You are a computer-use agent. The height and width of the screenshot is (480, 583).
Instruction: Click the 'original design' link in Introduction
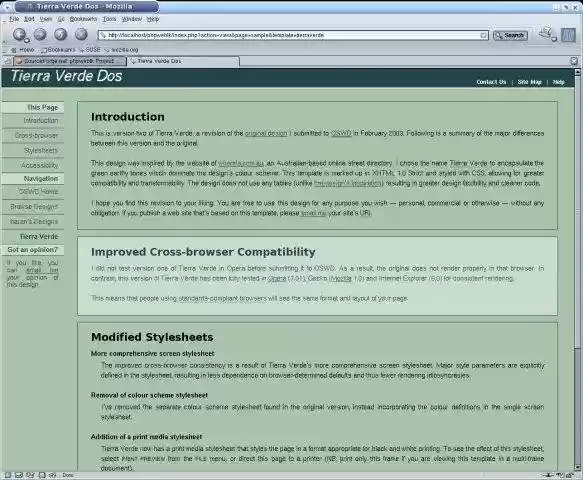(266, 133)
